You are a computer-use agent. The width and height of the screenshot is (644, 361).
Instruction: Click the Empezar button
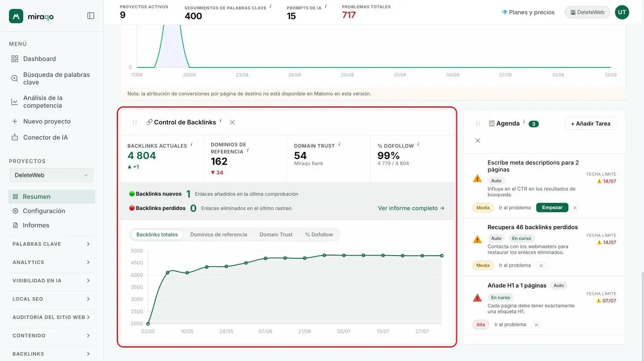552,208
